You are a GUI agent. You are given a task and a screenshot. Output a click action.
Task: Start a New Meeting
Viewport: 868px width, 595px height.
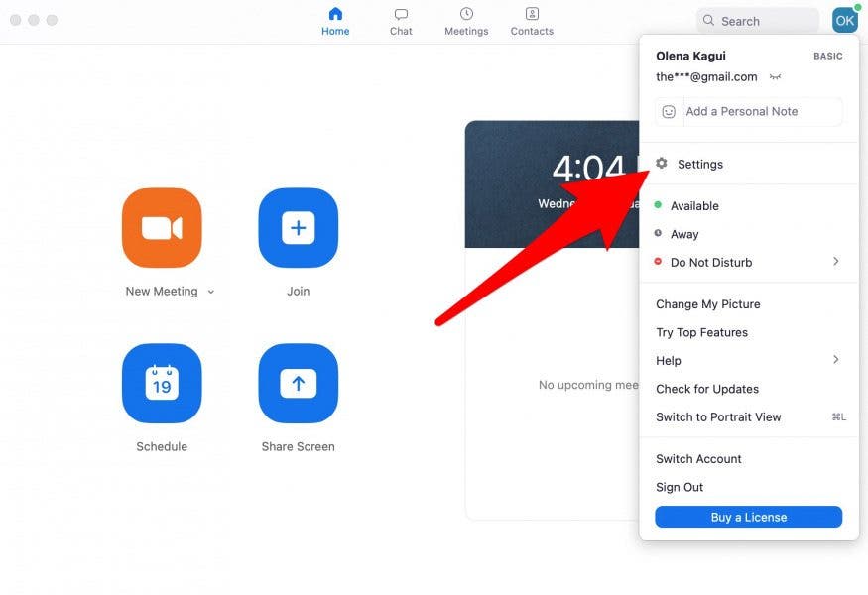162,228
